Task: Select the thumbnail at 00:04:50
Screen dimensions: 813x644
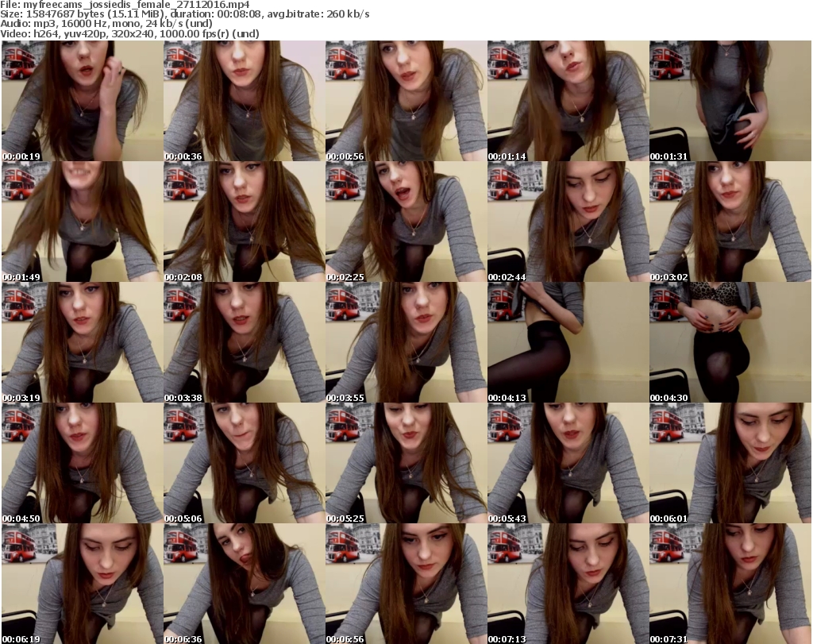Action: [83, 464]
